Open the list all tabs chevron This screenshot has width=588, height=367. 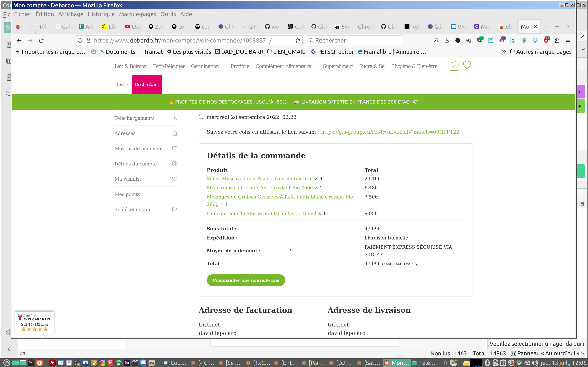tap(569, 26)
